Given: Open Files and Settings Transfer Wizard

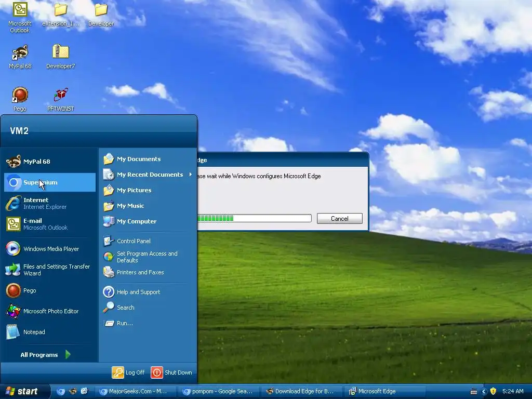Looking at the screenshot, I should [x=50, y=270].
